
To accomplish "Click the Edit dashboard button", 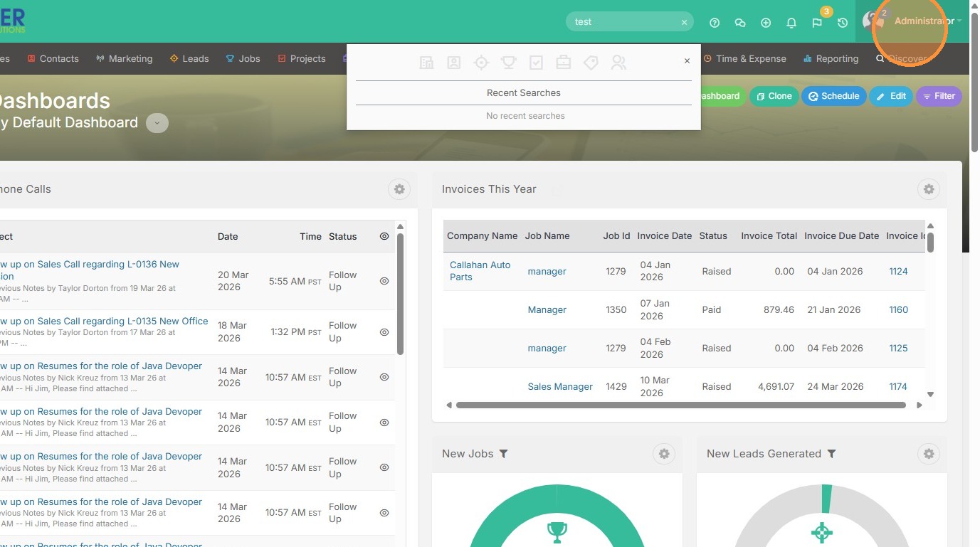I will coord(891,96).
